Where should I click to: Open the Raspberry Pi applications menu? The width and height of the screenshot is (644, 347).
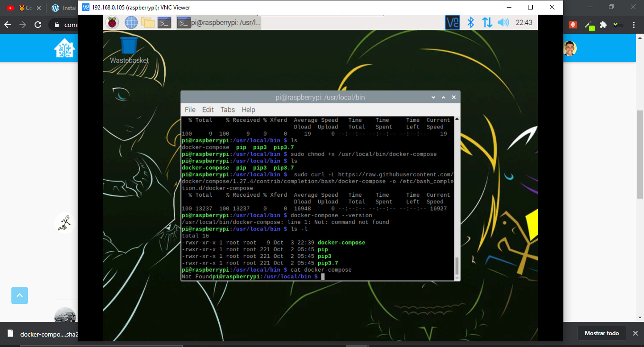pyautogui.click(x=112, y=22)
